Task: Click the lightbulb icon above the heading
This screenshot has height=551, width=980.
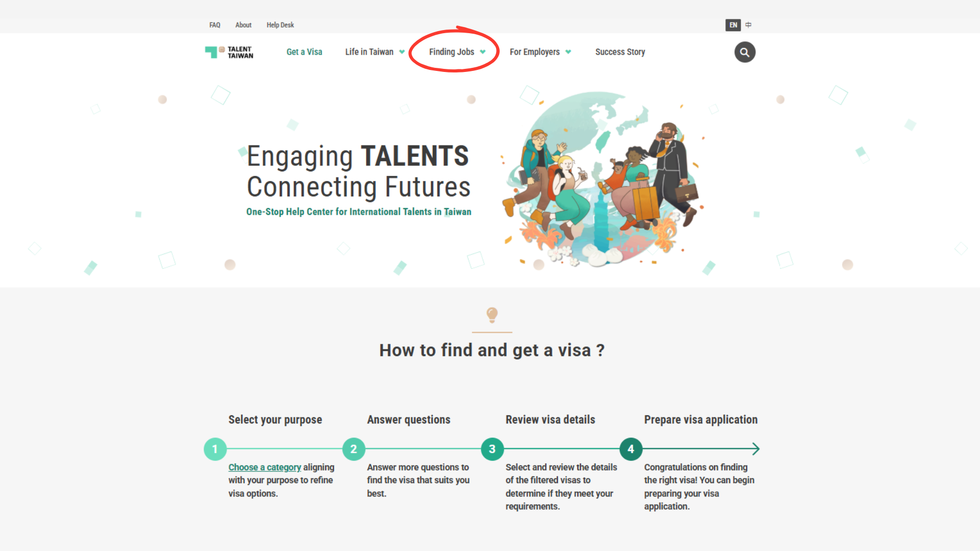Action: click(x=492, y=314)
